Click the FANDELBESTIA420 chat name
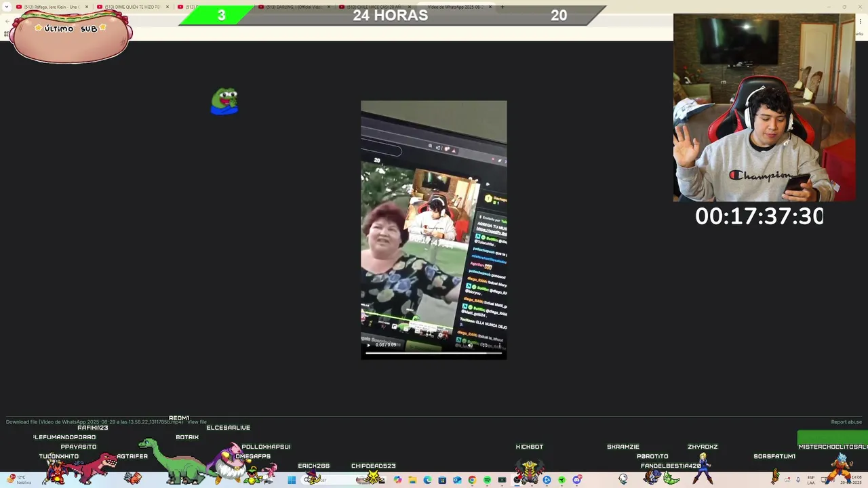Screen dimensions: 868x488 pos(671,466)
